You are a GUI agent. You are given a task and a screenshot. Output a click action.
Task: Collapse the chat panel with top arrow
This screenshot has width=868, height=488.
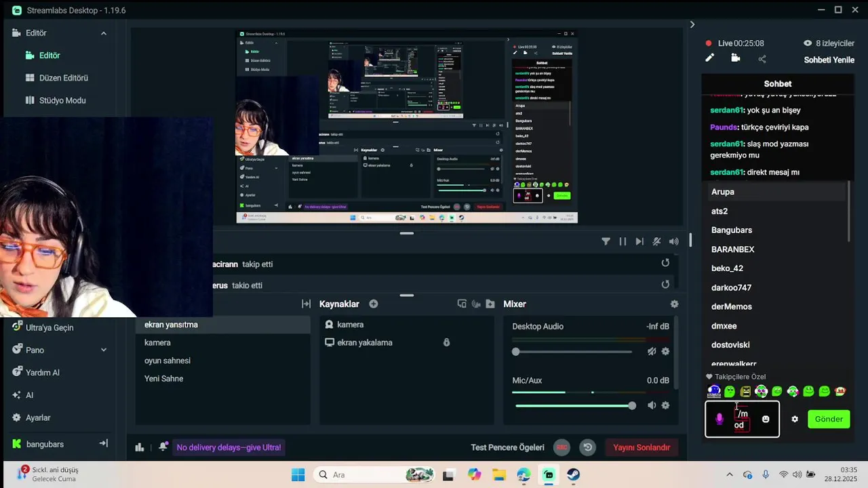[x=692, y=24]
